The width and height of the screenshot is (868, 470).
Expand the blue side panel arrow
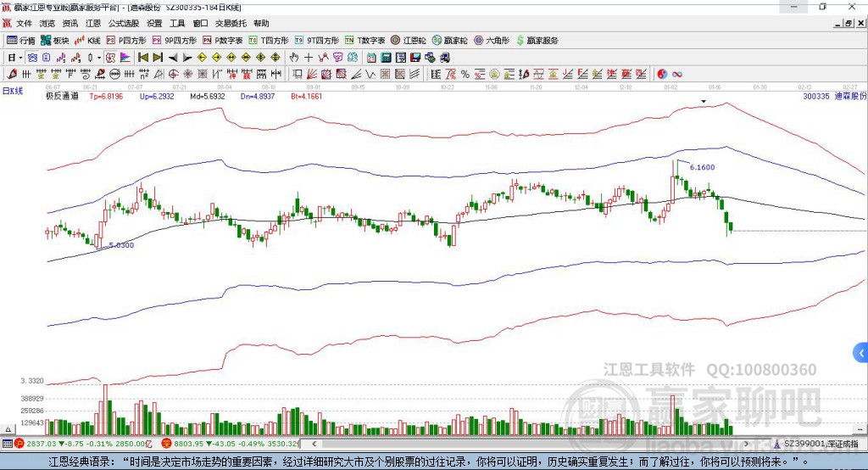pyautogui.click(x=861, y=353)
